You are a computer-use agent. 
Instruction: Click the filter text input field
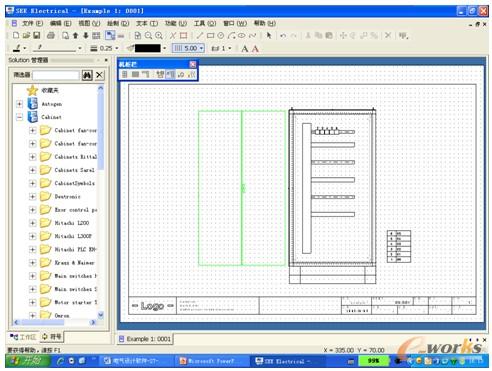click(56, 75)
